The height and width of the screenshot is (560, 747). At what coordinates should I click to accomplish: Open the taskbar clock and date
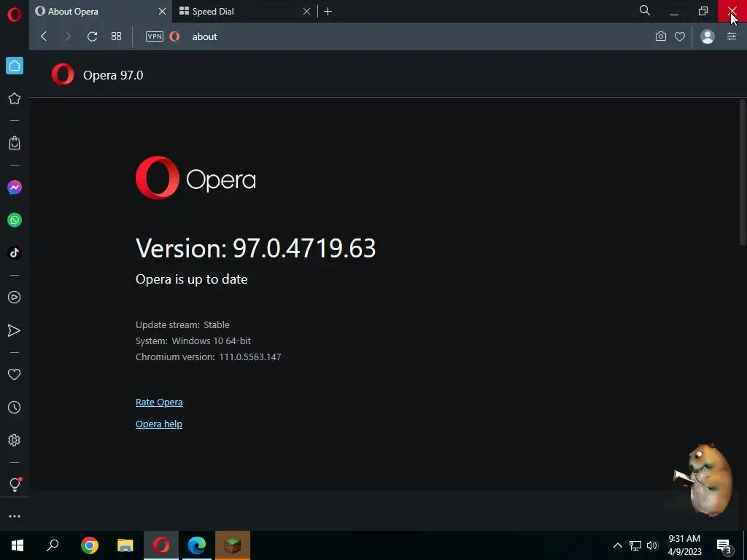tap(684, 545)
